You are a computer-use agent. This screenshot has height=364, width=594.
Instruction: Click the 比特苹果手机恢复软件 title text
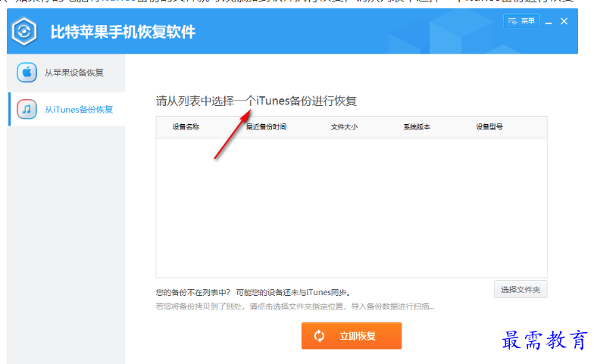[x=123, y=32]
